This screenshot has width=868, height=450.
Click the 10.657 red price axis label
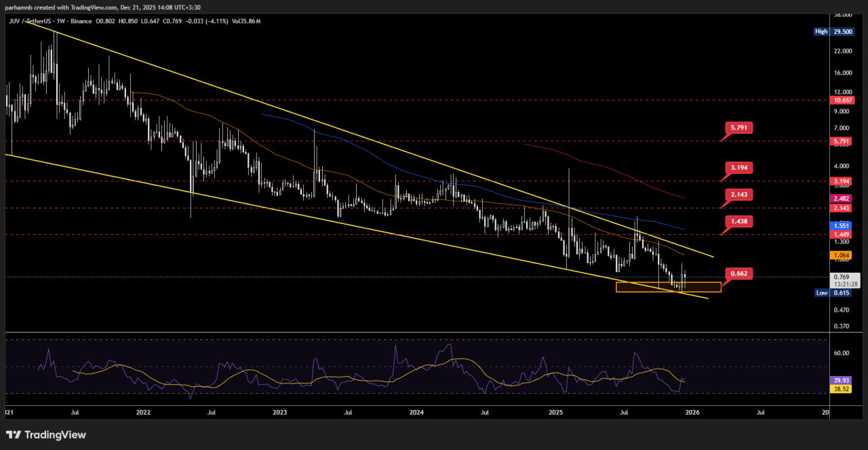coord(842,100)
